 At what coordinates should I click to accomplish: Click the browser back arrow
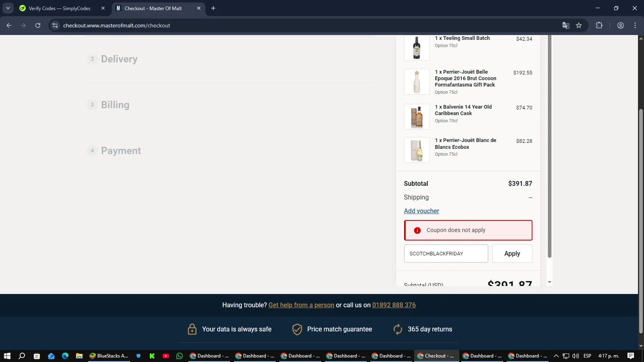9,25
